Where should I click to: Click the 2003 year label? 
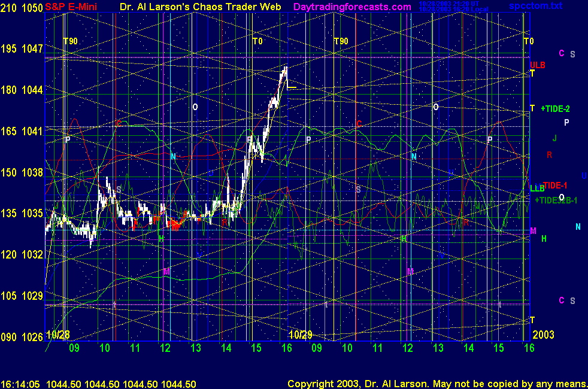543,335
